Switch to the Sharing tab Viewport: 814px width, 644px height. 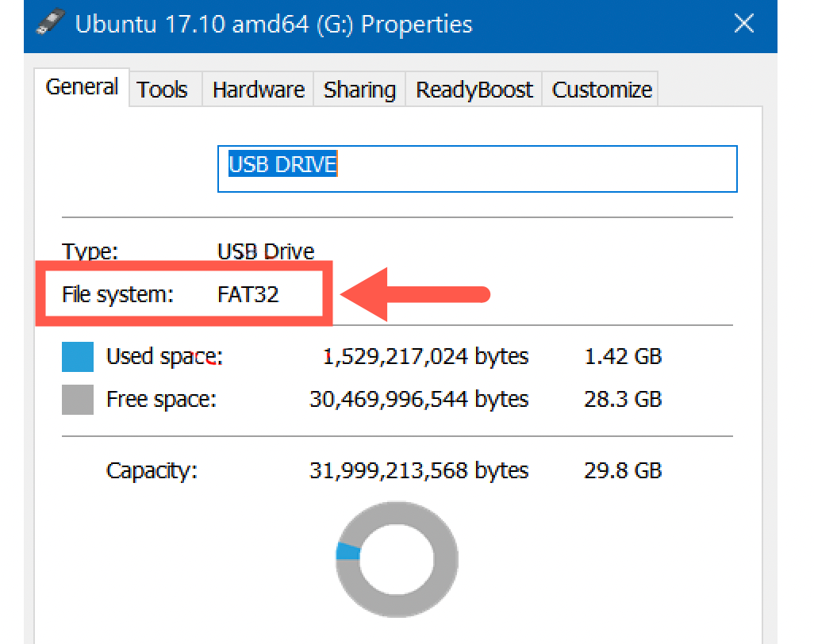point(359,89)
